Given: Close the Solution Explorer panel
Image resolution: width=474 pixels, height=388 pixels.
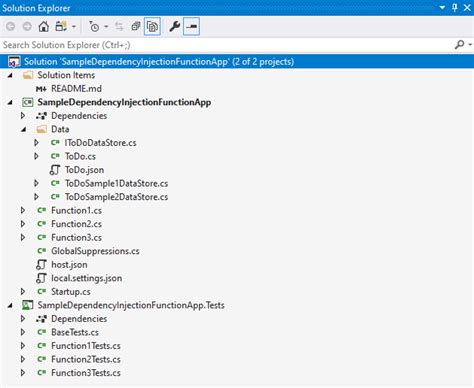Looking at the screenshot, I should click(x=467, y=8).
